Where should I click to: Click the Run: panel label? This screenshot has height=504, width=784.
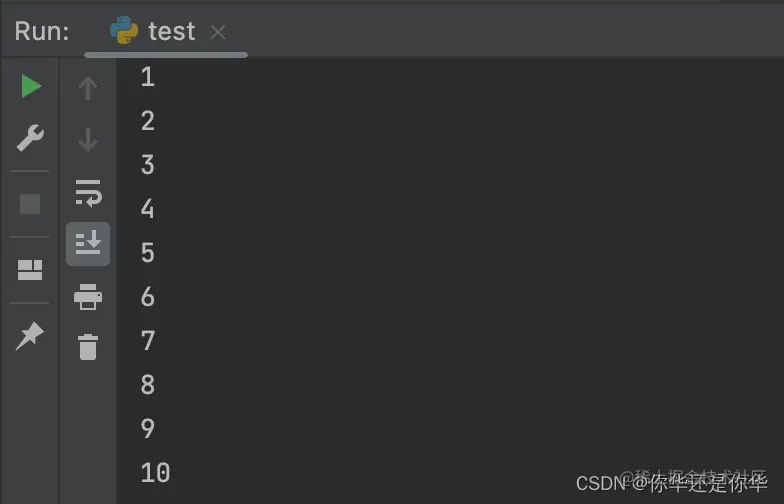point(42,31)
